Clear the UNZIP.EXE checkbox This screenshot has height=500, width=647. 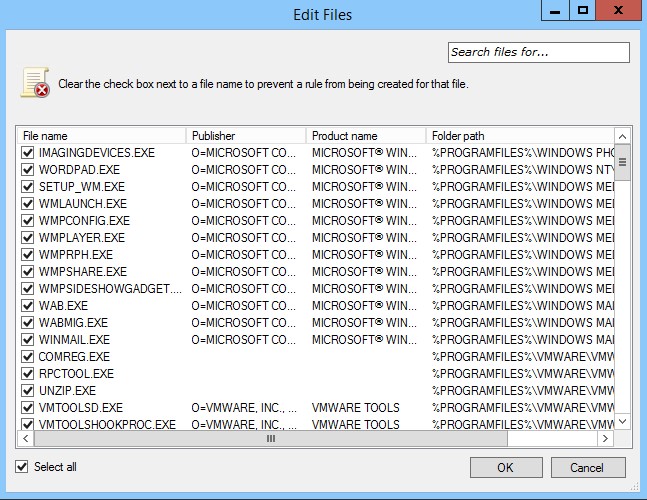click(28, 390)
